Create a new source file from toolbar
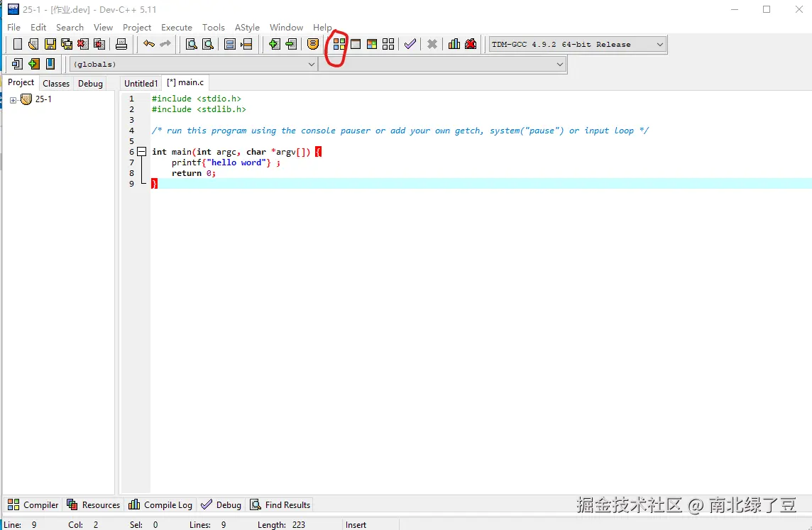812x530 pixels. [x=17, y=44]
